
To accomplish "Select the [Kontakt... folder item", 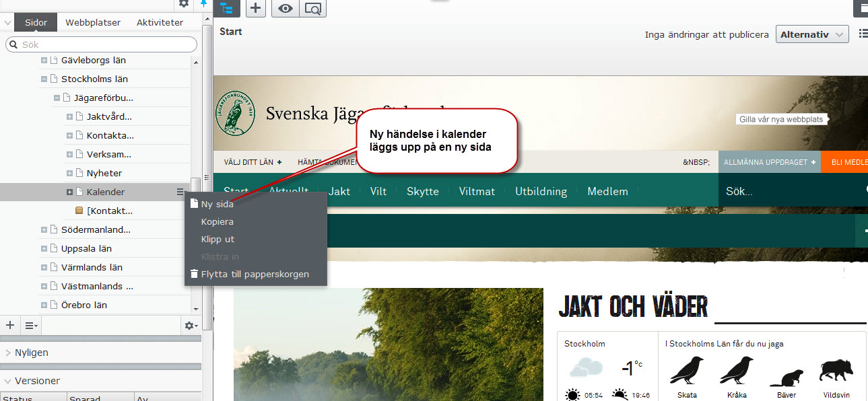I will coord(110,211).
